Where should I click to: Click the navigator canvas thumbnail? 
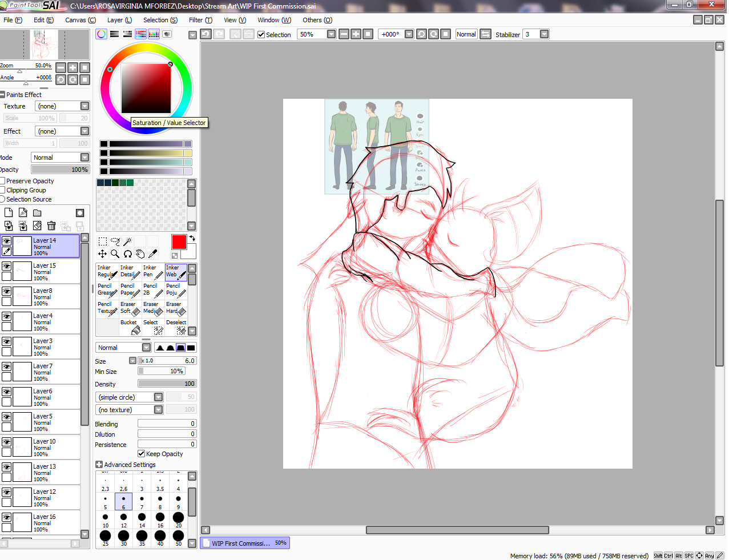click(x=45, y=45)
